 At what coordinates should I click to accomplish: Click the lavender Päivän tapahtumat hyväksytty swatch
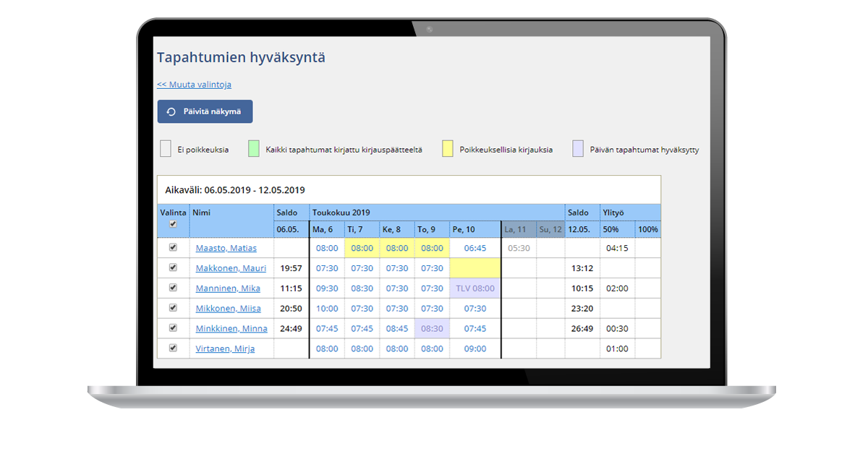coord(577,149)
